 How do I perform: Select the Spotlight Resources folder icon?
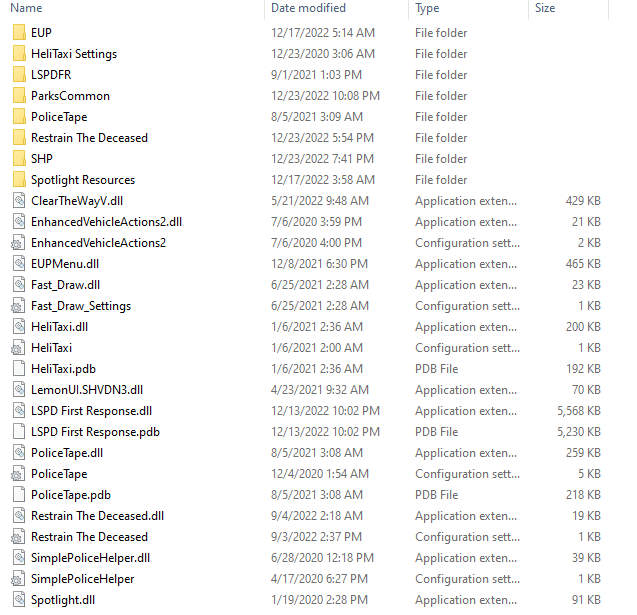pyautogui.click(x=19, y=180)
